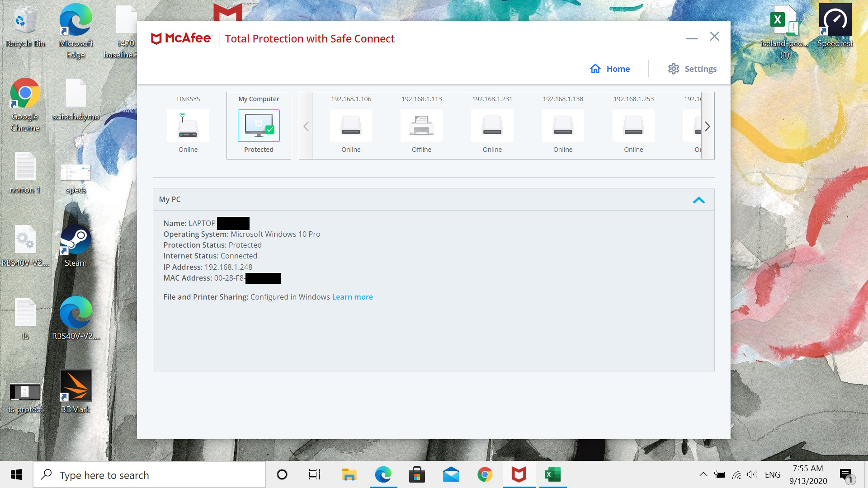Open the specs file on desktop
868x488 pixels.
[75, 178]
